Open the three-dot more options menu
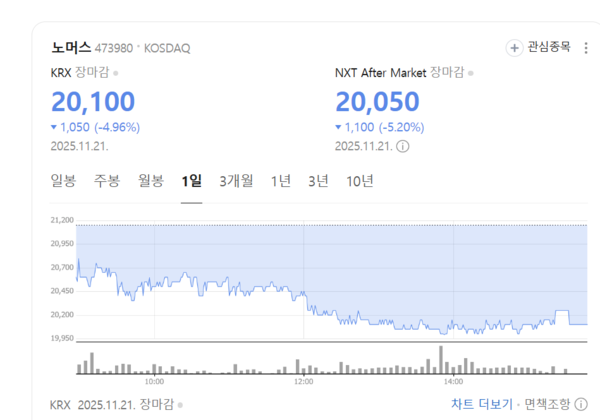Screen dimensions: 600x420 pyautogui.click(x=584, y=47)
